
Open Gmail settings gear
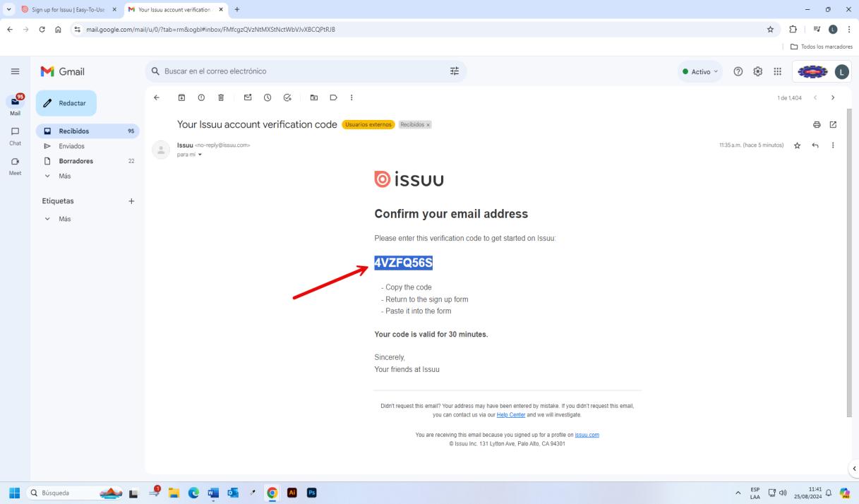click(x=758, y=71)
